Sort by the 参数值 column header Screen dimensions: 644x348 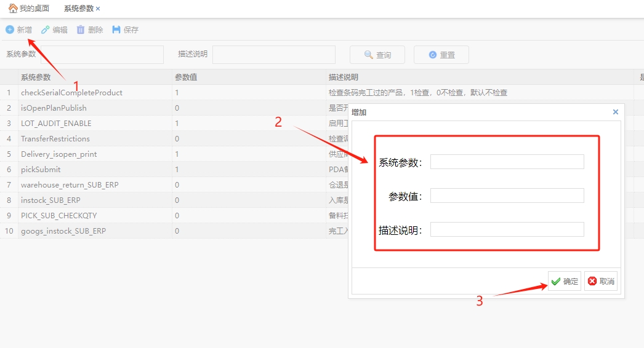186,77
